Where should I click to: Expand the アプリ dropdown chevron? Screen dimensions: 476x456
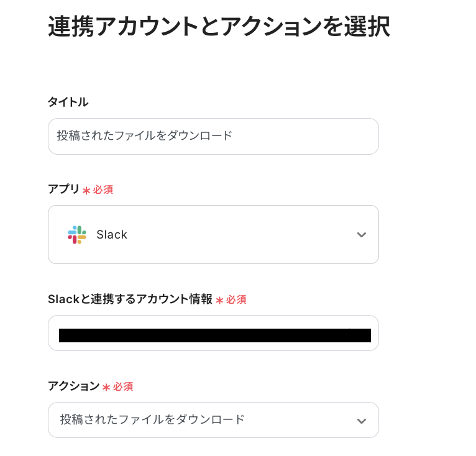(x=362, y=235)
